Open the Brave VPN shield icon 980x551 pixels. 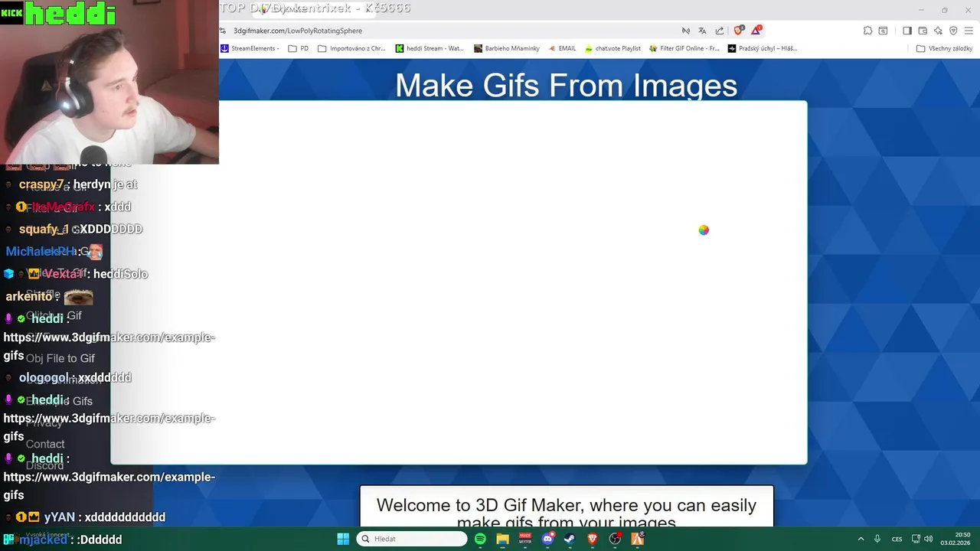953,31
